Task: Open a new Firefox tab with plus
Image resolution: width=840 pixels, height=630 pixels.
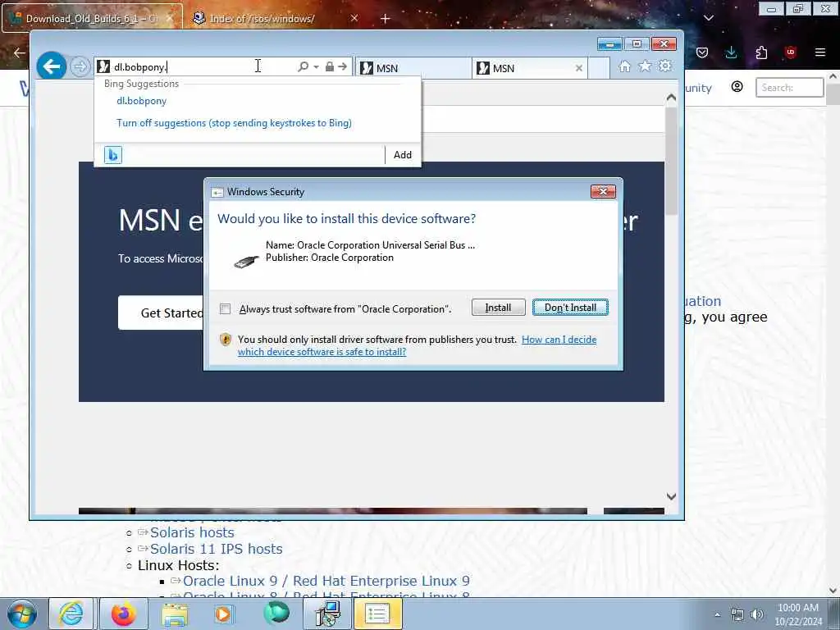Action: tap(385, 19)
